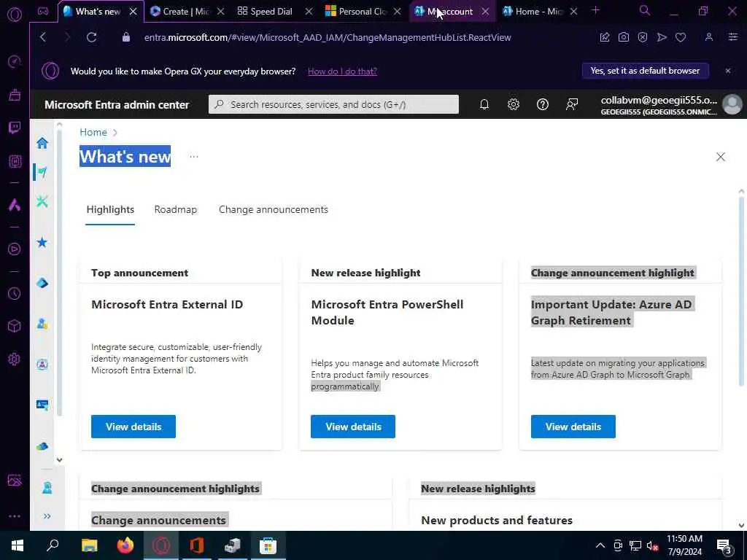Open the Easy setup sliders icon
Viewport: 747px width, 560px height.
click(733, 37)
